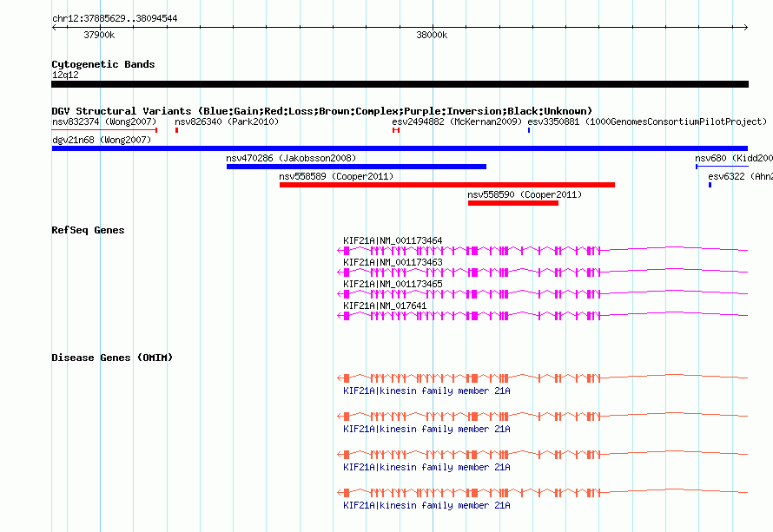Open the Disease Genes (OMIM) track title

pyautogui.click(x=112, y=358)
